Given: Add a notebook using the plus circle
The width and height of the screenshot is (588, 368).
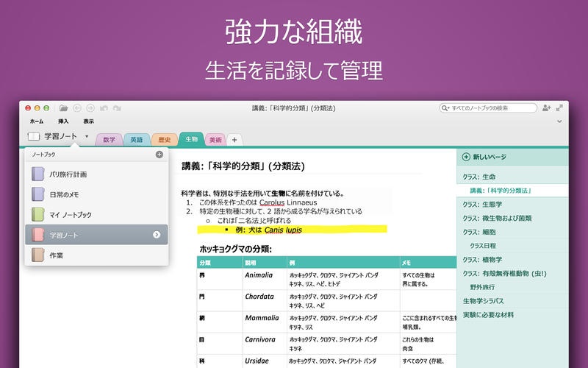Looking at the screenshot, I should 159,155.
